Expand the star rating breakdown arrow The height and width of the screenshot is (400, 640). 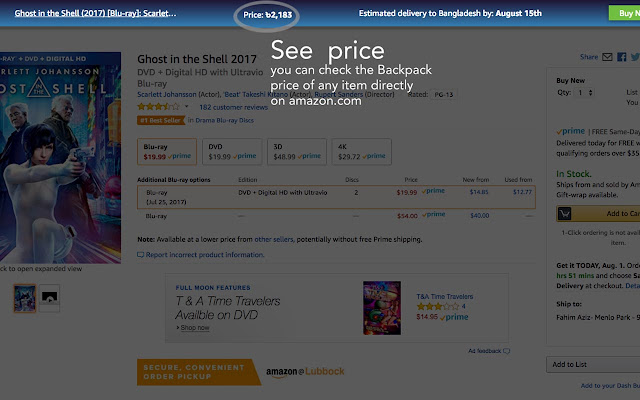(x=188, y=106)
